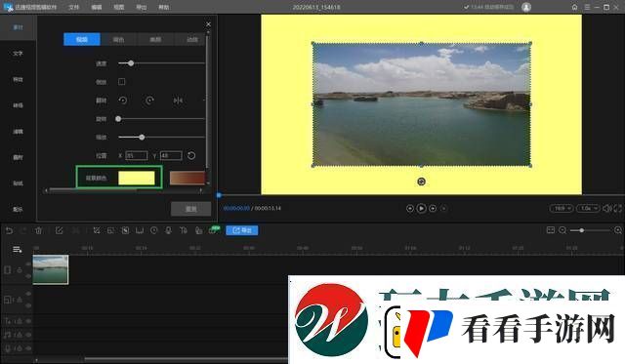This screenshot has width=625, height=364.
Task: Open the track manager icon above tracks
Action: click(18, 249)
